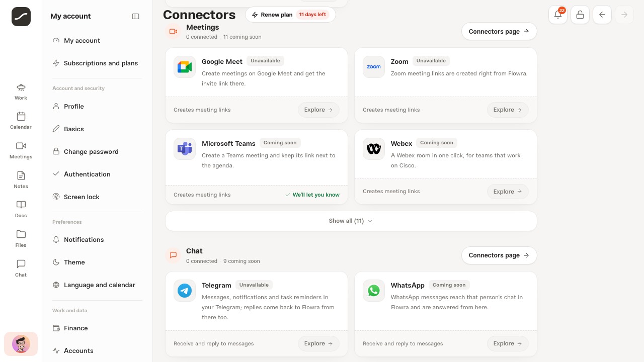
Task: Explore the Webex connector
Action: [508, 192]
